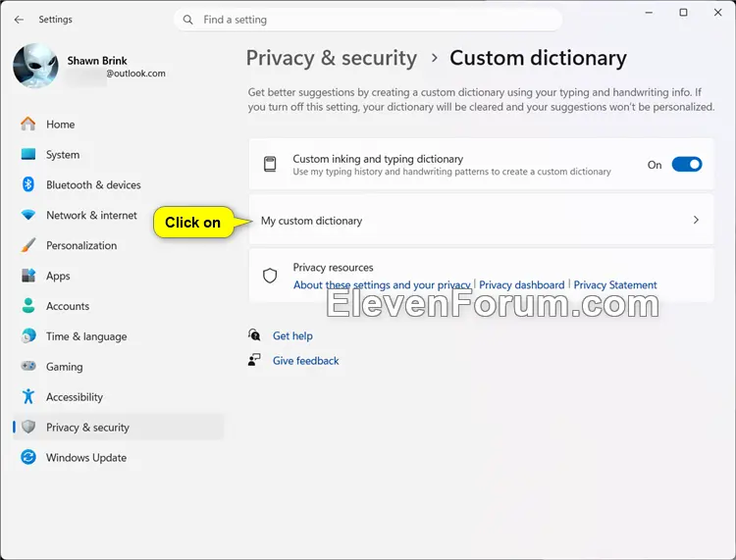The width and height of the screenshot is (736, 560).
Task: Click the Accounts person icon
Action: [28, 306]
